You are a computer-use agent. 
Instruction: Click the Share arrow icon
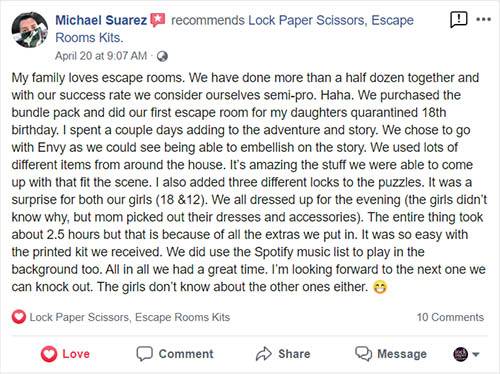tap(264, 354)
